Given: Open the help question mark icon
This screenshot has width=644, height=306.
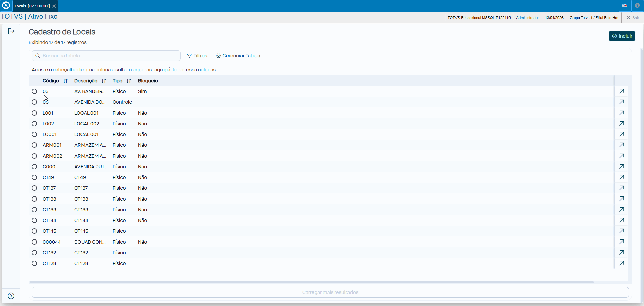Looking at the screenshot, I should click(637, 6).
